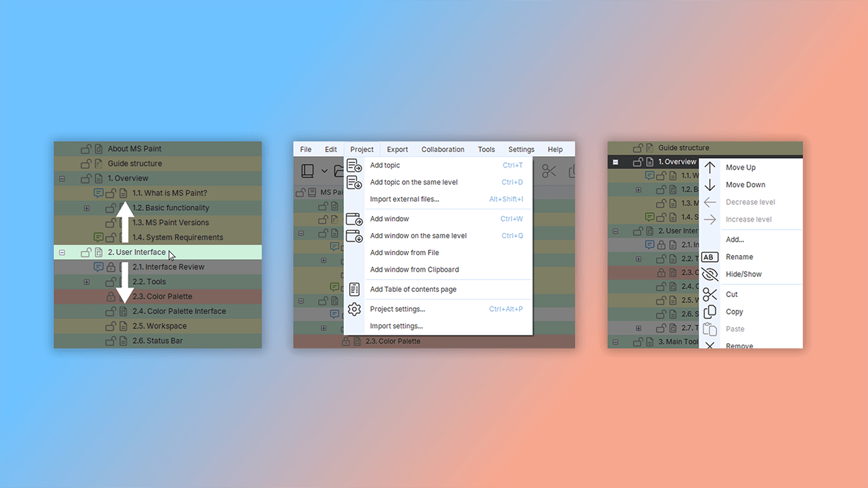
Task: Click the book icon in the toolbar
Action: 308,171
